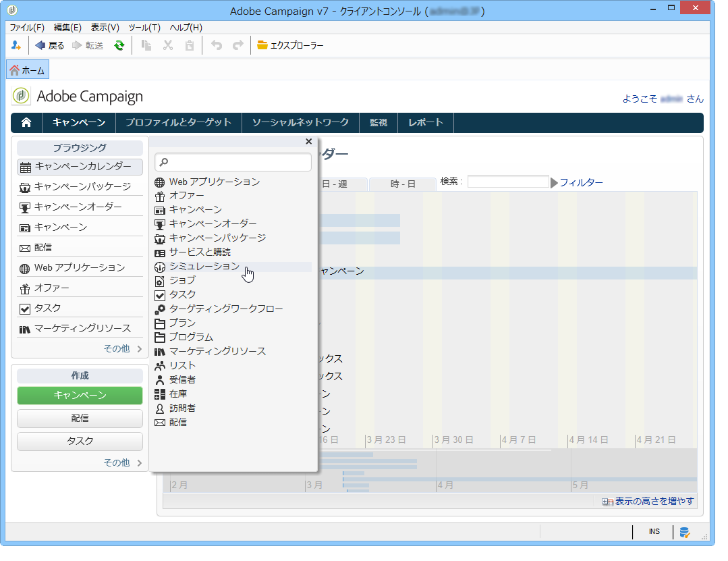
Task: Select キャンペーンカレンダー in browsing sidebar
Action: [x=80, y=167]
